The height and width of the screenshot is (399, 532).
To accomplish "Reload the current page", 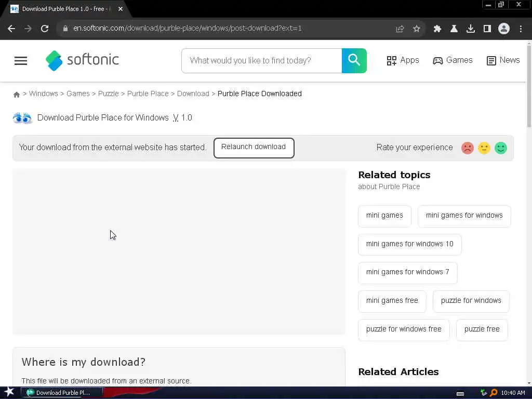I will (45, 29).
